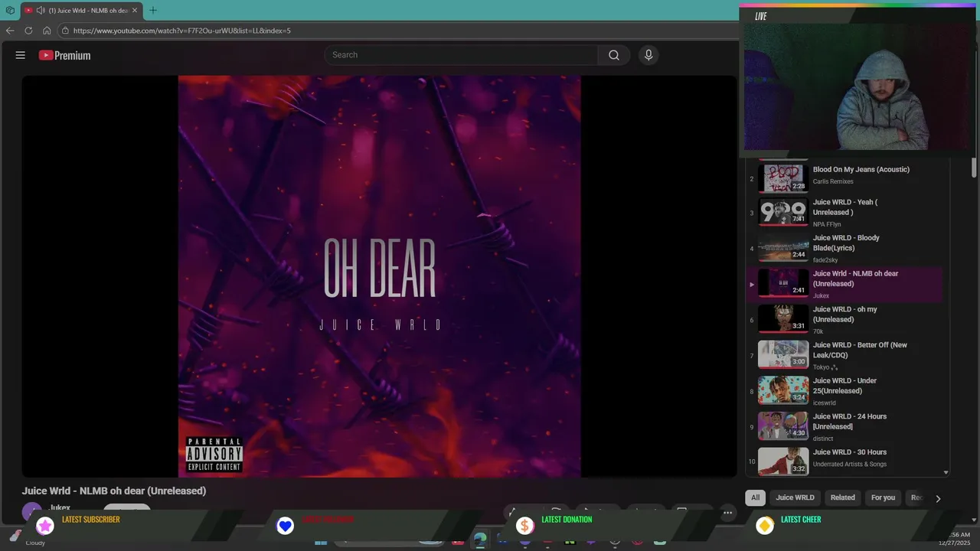Screen dimensions: 980x551
Task: Focus the YouTube search field
Action: (x=461, y=55)
